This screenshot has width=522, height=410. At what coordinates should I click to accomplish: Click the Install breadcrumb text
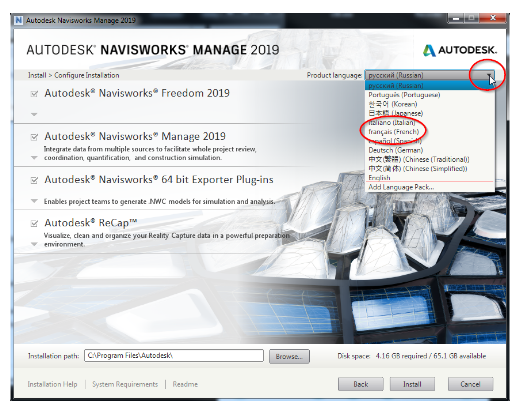[37, 75]
